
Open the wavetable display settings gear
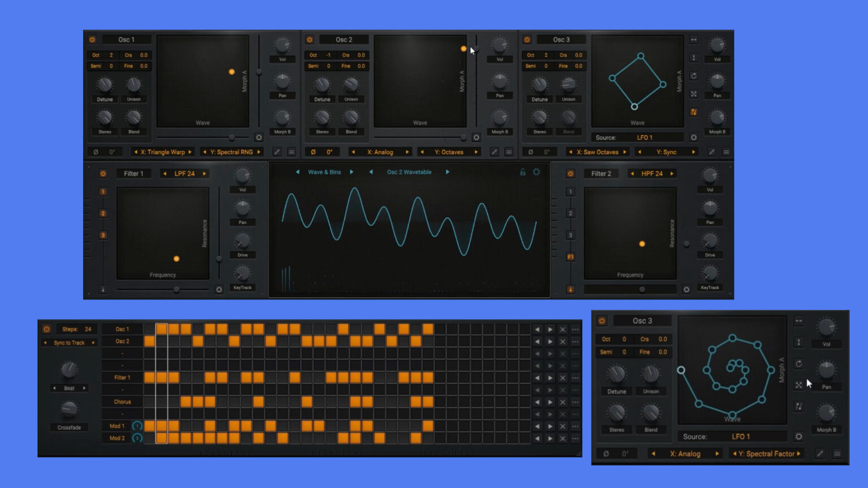pos(536,172)
